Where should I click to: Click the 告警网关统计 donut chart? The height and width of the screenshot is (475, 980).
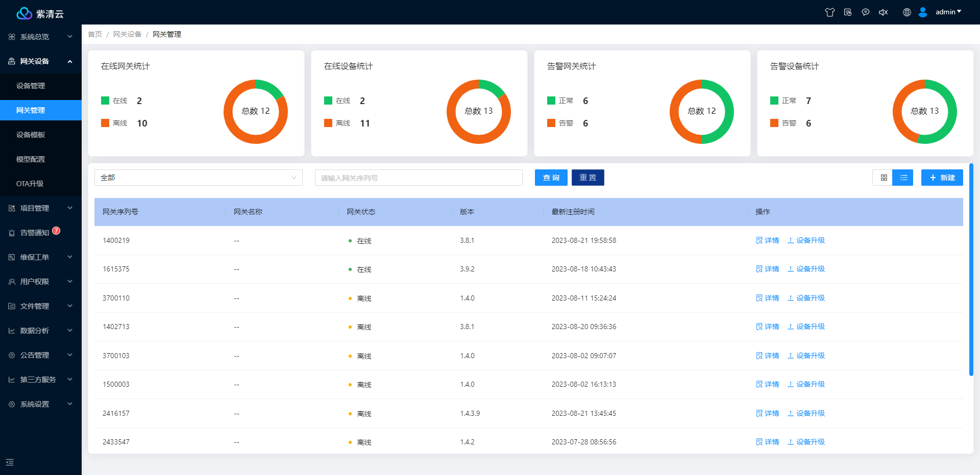(702, 111)
